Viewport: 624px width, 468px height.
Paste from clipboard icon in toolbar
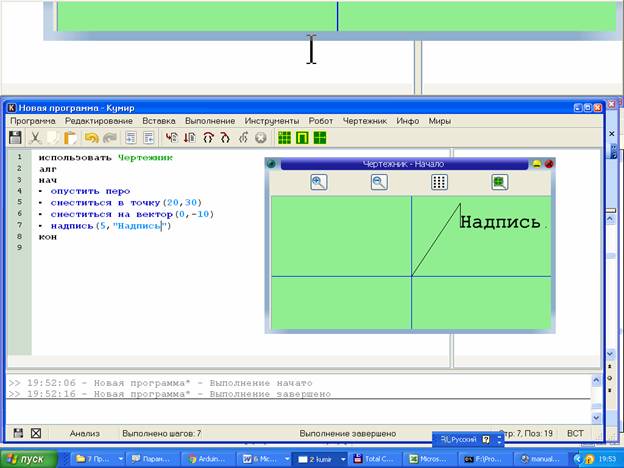[70, 138]
